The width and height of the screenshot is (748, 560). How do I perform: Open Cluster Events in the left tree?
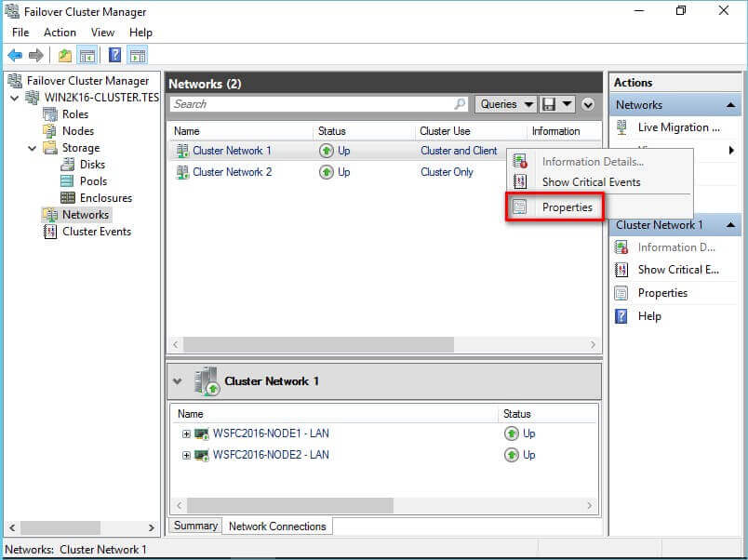click(96, 232)
